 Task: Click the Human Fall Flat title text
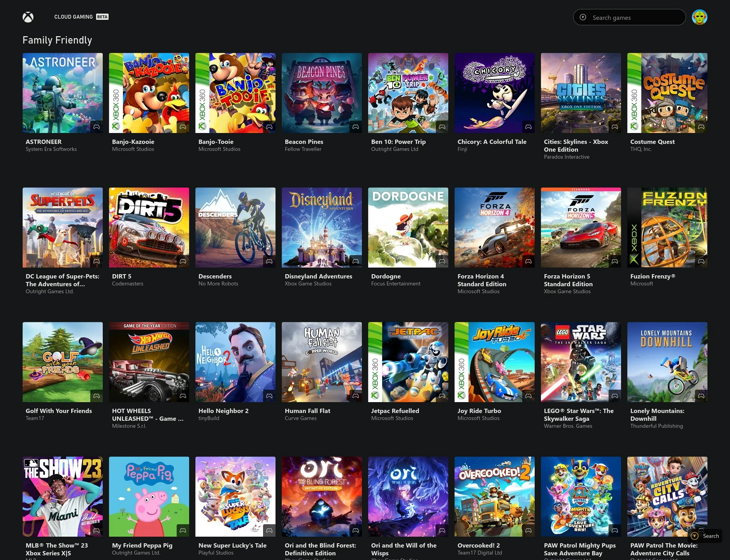307,411
